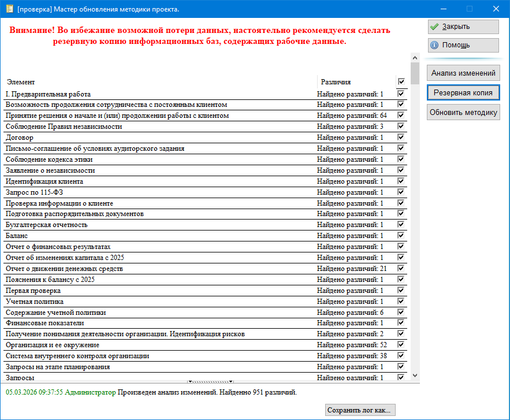Click the app icon in the title bar
The height and width of the screenshot is (420, 510).
pos(9,9)
